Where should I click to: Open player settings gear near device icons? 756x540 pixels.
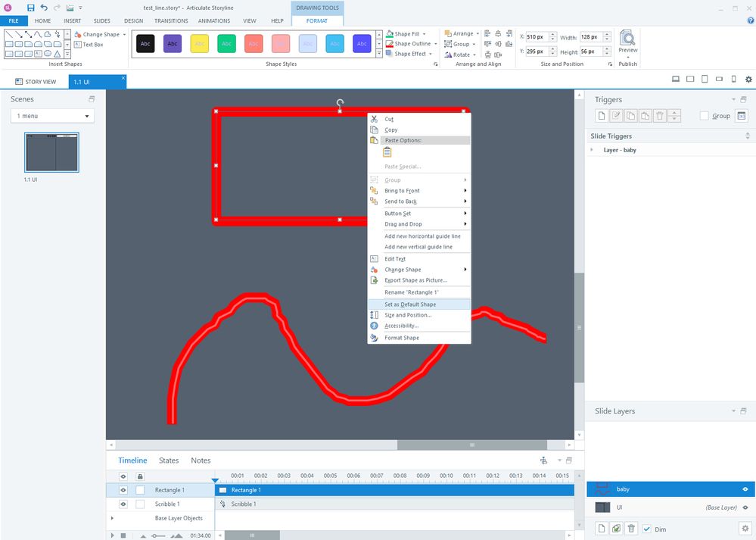point(748,79)
